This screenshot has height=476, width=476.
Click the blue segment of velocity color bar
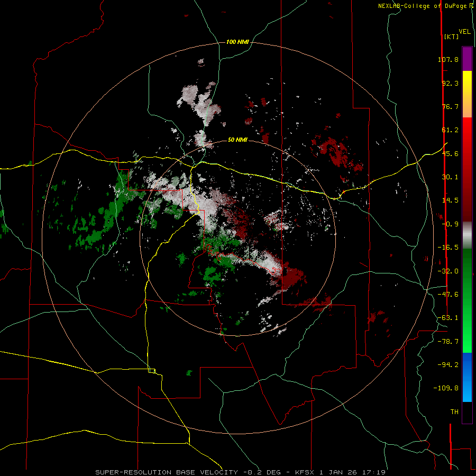[x=467, y=377]
